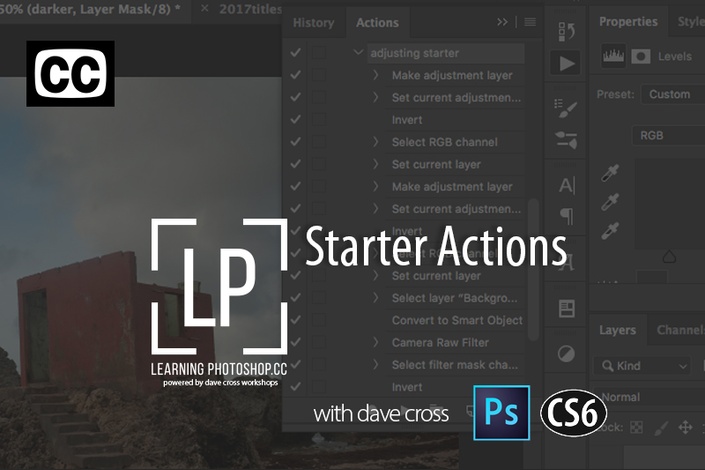The width and height of the screenshot is (705, 470).
Task: Open the Kind layer filter dropdown
Action: pos(642,366)
